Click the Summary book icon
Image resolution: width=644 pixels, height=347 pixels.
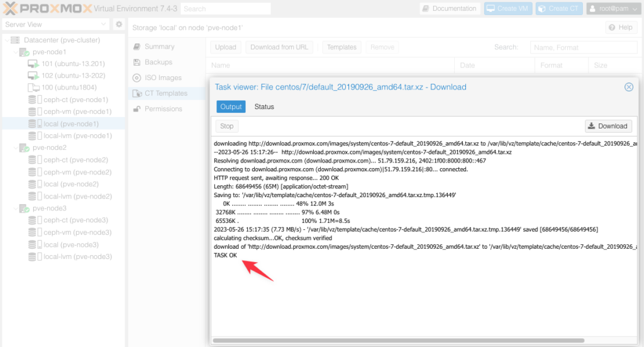point(136,47)
